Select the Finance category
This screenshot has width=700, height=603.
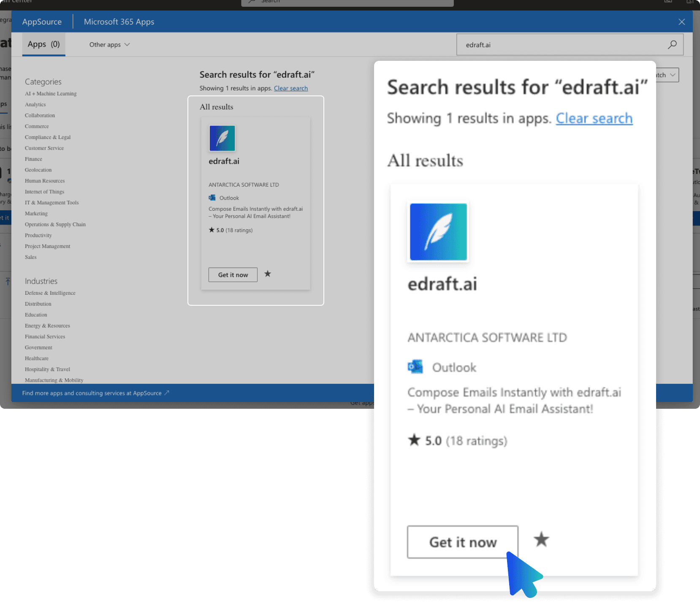click(x=33, y=159)
